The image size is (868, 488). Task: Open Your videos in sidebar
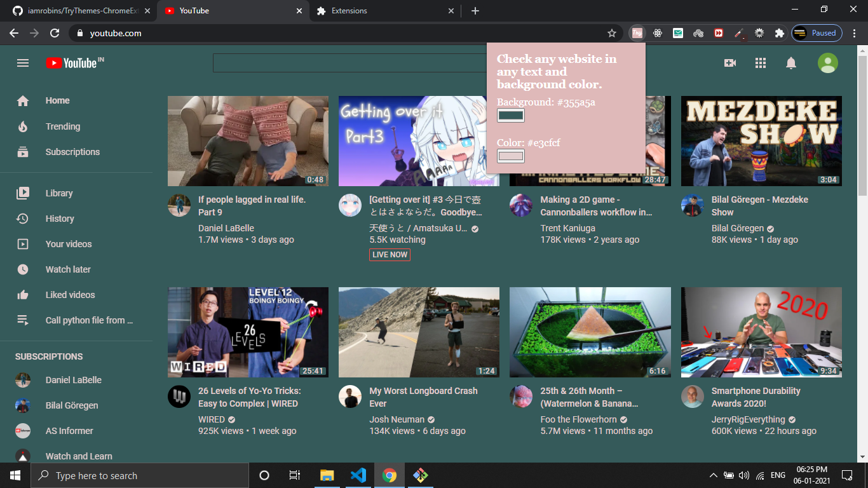point(76,244)
